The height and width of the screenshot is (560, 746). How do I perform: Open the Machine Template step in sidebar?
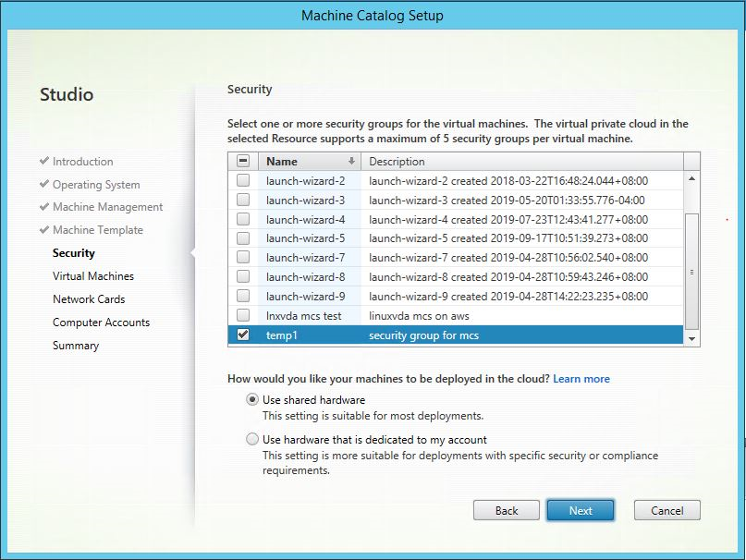tap(97, 230)
